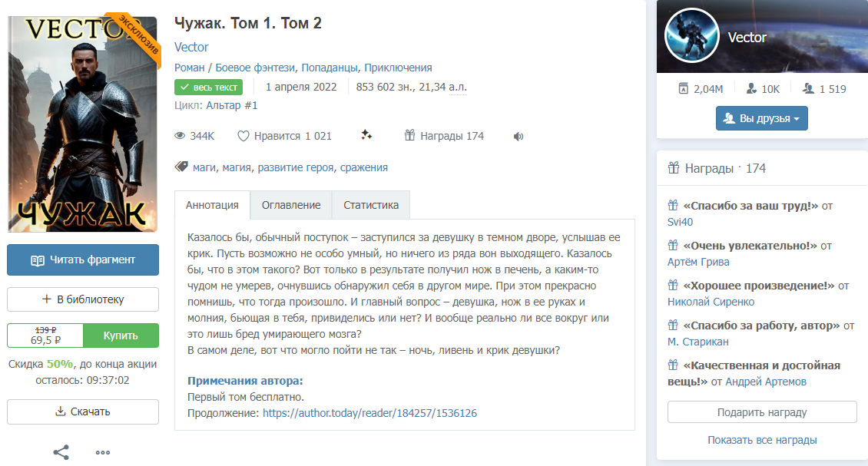Viewport: 868px width, 466px height.
Task: Open the Попаданцы genre link
Action: pos(330,68)
